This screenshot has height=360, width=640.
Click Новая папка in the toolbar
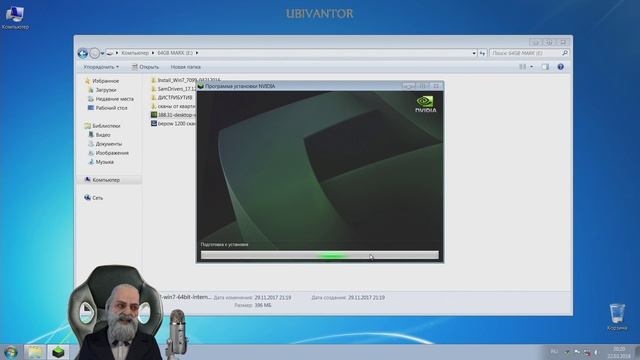click(186, 67)
